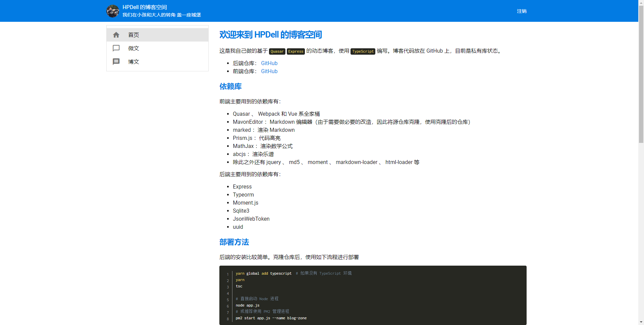Click the Quasar code tag

tap(277, 51)
